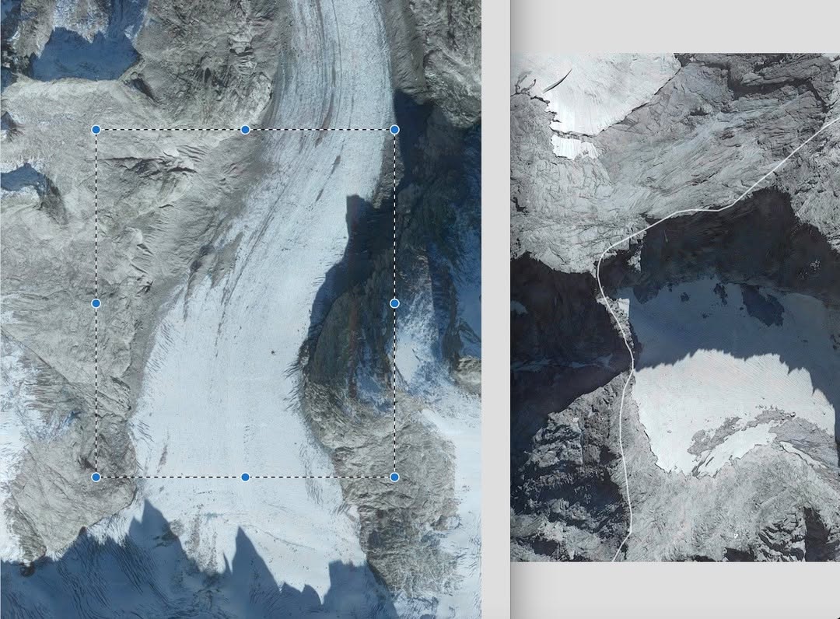
Task: Click the empty gray area above right photo
Action: click(x=675, y=26)
